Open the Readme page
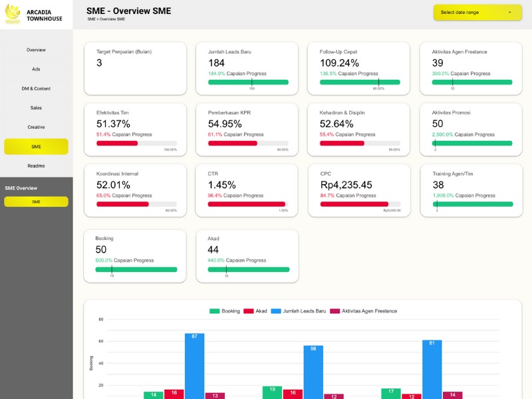The width and height of the screenshot is (532, 399). point(36,166)
